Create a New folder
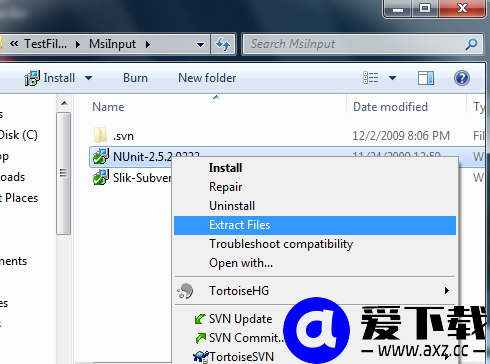This screenshot has height=364, width=490. click(x=207, y=78)
